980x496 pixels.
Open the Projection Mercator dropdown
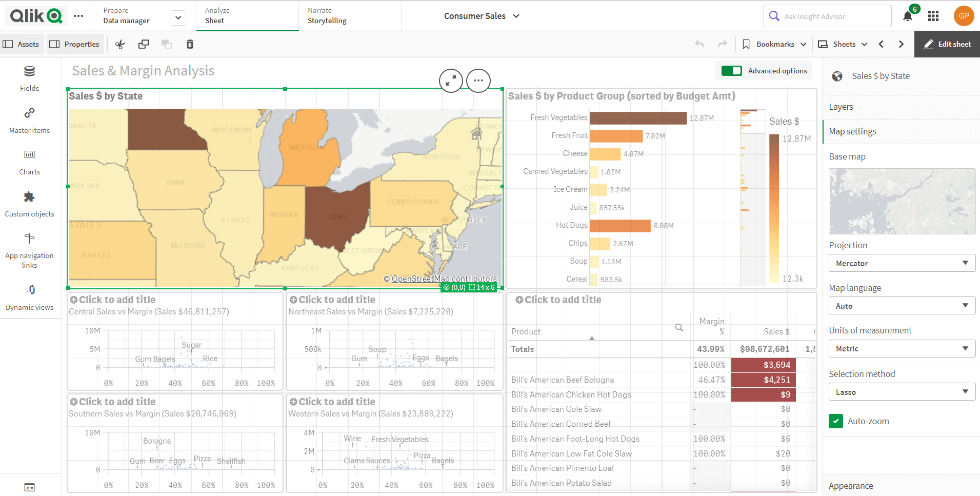tap(902, 263)
